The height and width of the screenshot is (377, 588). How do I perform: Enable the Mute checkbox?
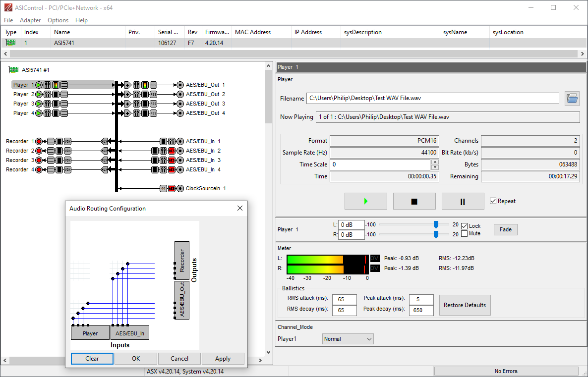tap(464, 233)
